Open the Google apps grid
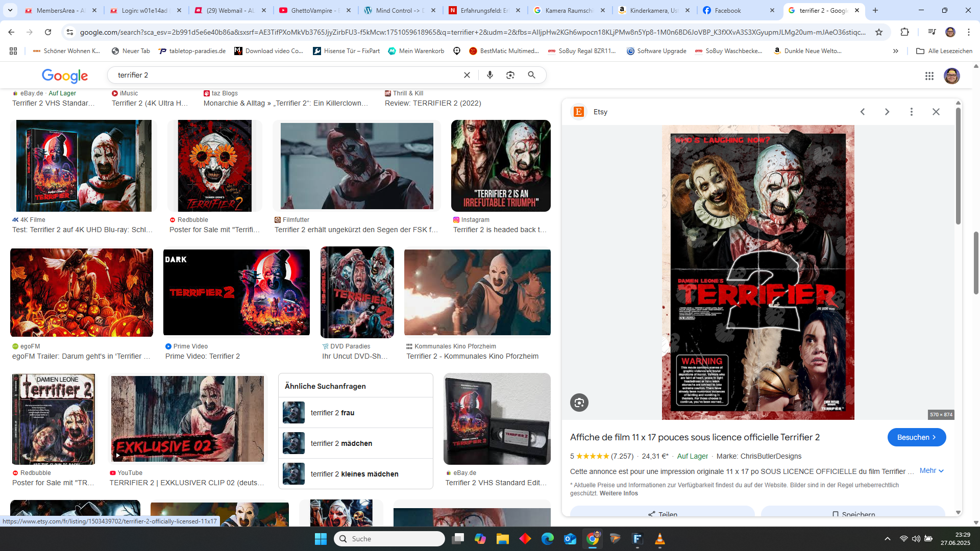This screenshot has height=551, width=980. click(x=929, y=76)
